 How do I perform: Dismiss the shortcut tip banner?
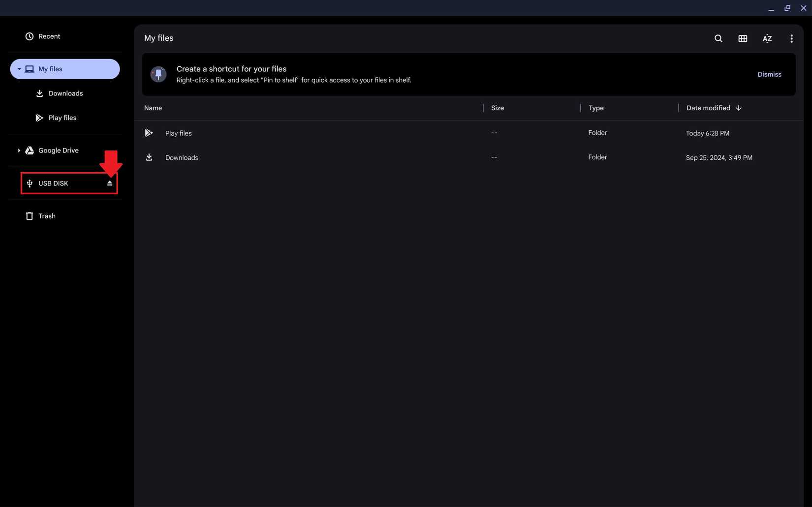[769, 74]
